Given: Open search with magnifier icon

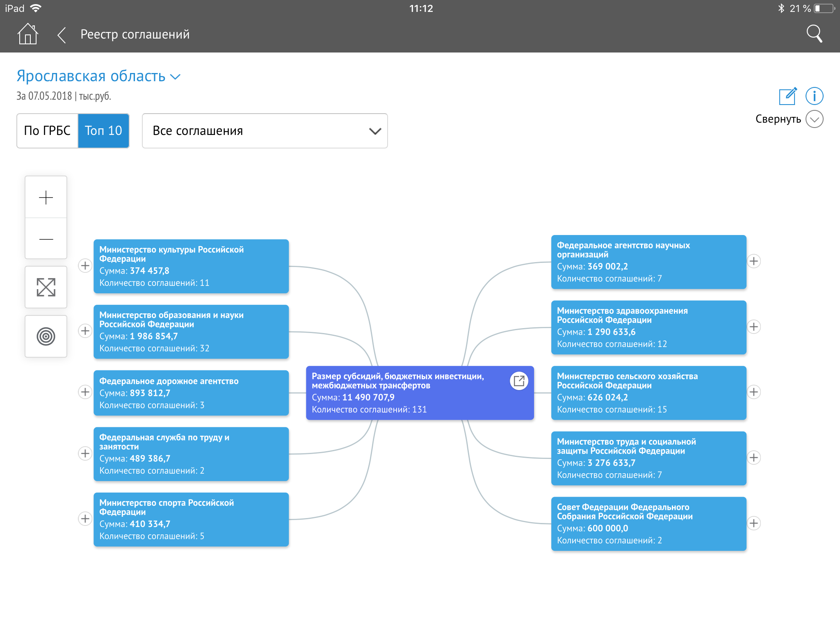Looking at the screenshot, I should tap(814, 34).
